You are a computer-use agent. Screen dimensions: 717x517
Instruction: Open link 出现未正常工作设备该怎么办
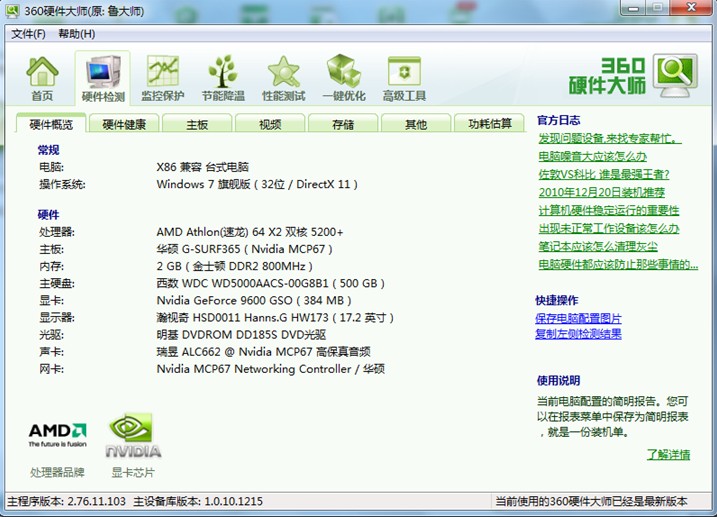(x=609, y=228)
